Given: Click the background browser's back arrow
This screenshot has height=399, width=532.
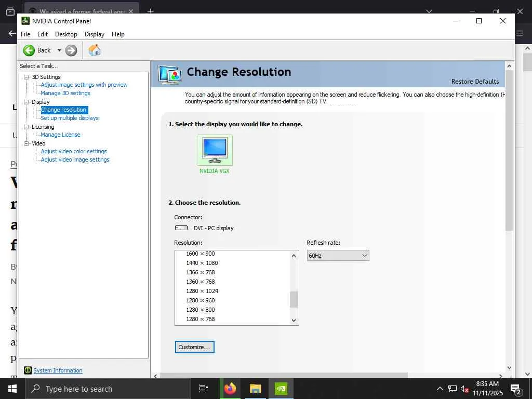Looking at the screenshot, I should tap(12, 33).
